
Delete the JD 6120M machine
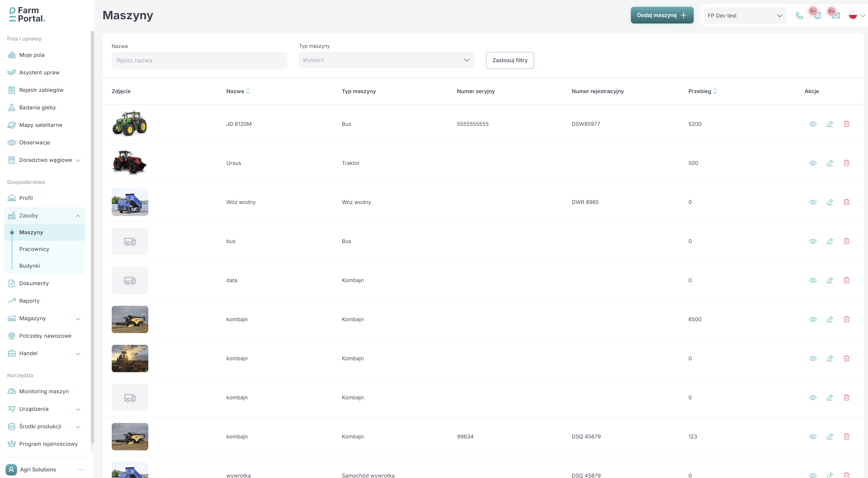click(846, 124)
